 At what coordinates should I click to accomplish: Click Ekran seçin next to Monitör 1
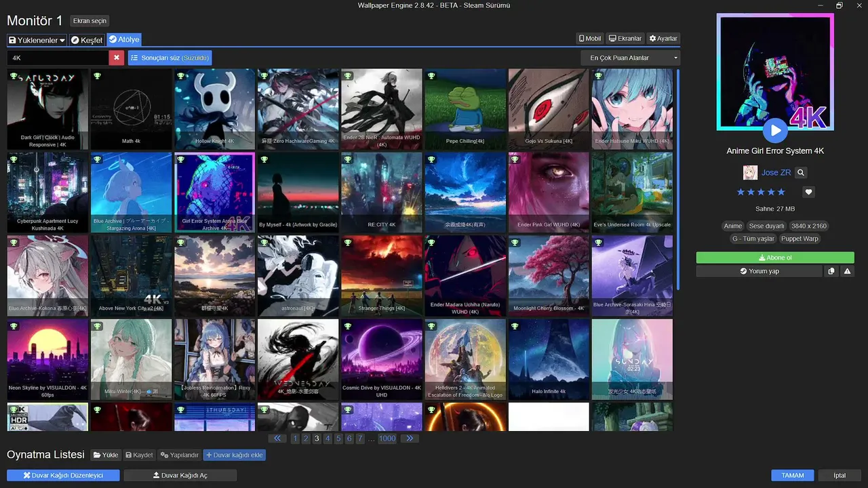[90, 21]
